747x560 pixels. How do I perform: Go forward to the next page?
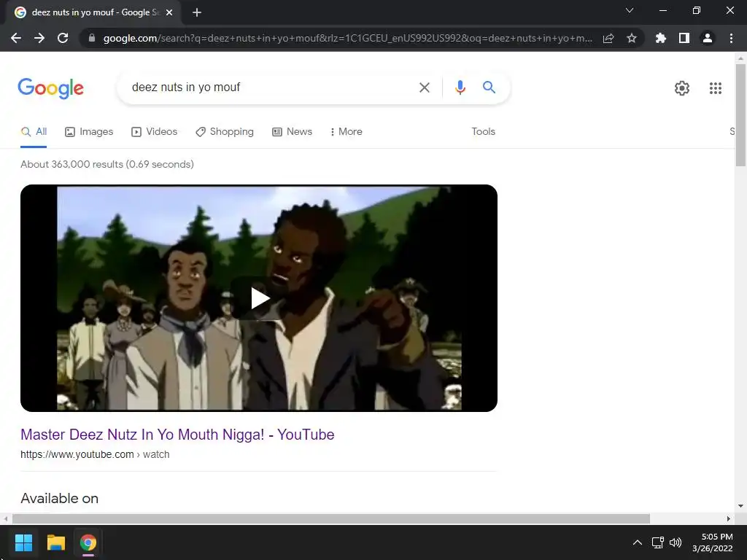click(39, 38)
